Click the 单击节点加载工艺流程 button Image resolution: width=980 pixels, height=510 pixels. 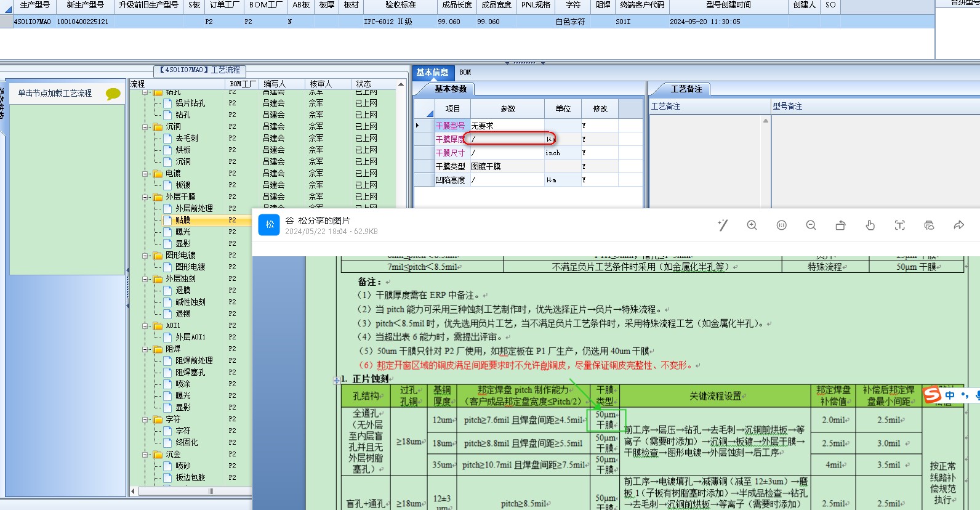point(55,94)
